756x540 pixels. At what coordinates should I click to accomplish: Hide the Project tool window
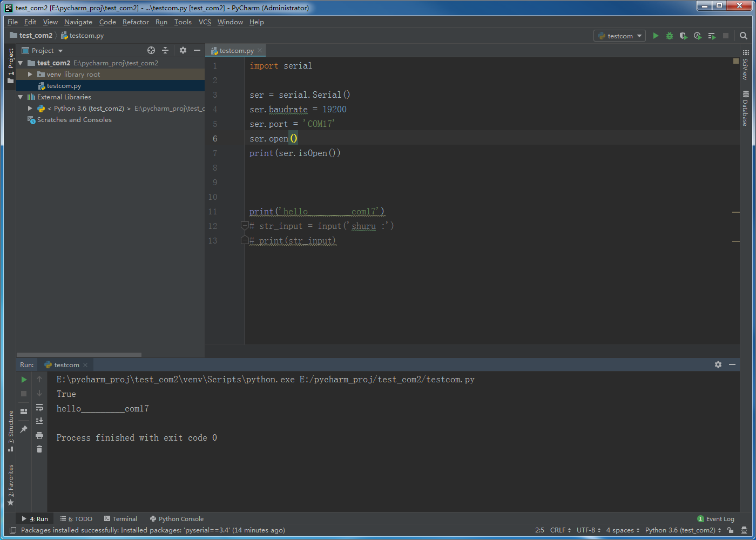tap(197, 50)
